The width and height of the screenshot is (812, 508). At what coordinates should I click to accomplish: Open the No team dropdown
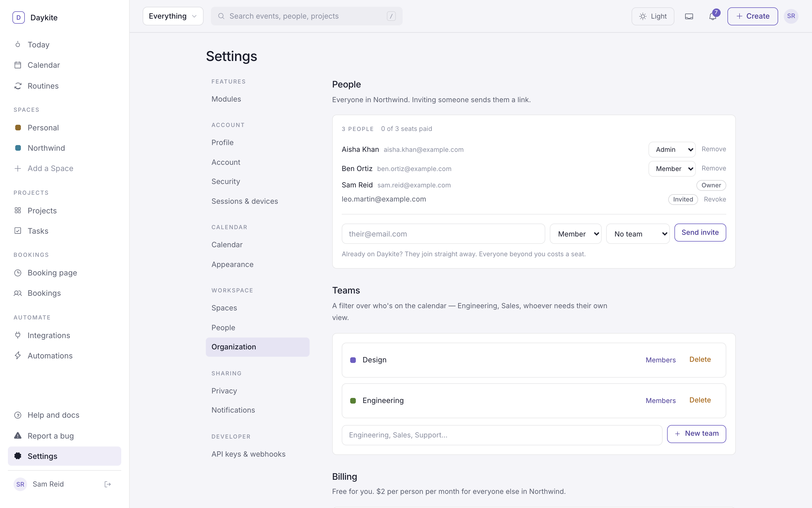point(638,234)
